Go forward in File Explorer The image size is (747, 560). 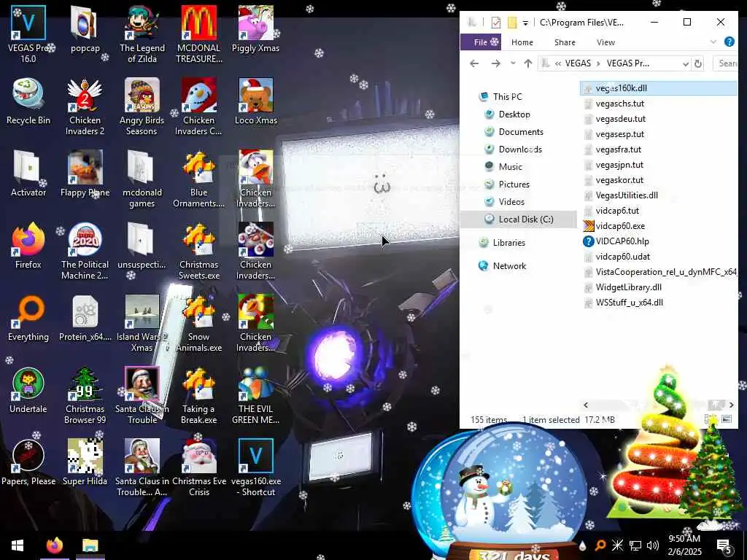[495, 63]
